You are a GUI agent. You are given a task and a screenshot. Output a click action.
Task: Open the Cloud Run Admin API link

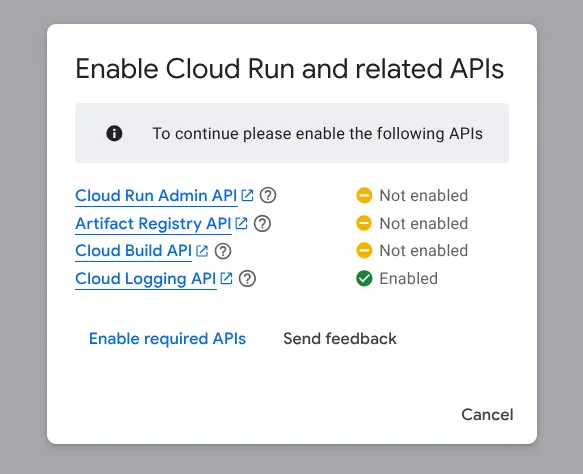156,196
